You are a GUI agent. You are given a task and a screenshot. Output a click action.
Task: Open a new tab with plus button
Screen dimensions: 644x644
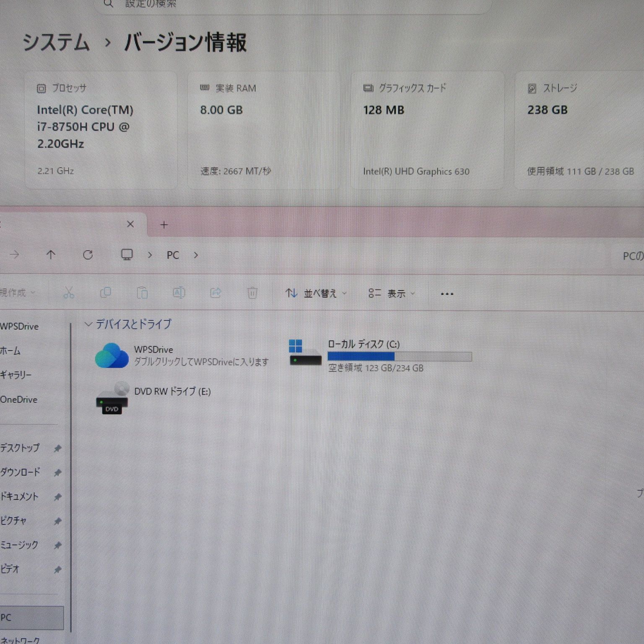tap(164, 225)
